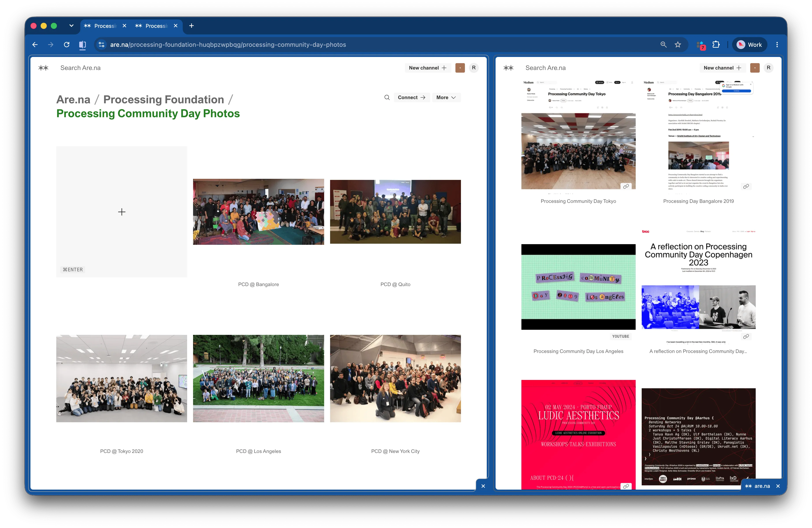Open the Ludic Aesthetics Porto block

[578, 434]
